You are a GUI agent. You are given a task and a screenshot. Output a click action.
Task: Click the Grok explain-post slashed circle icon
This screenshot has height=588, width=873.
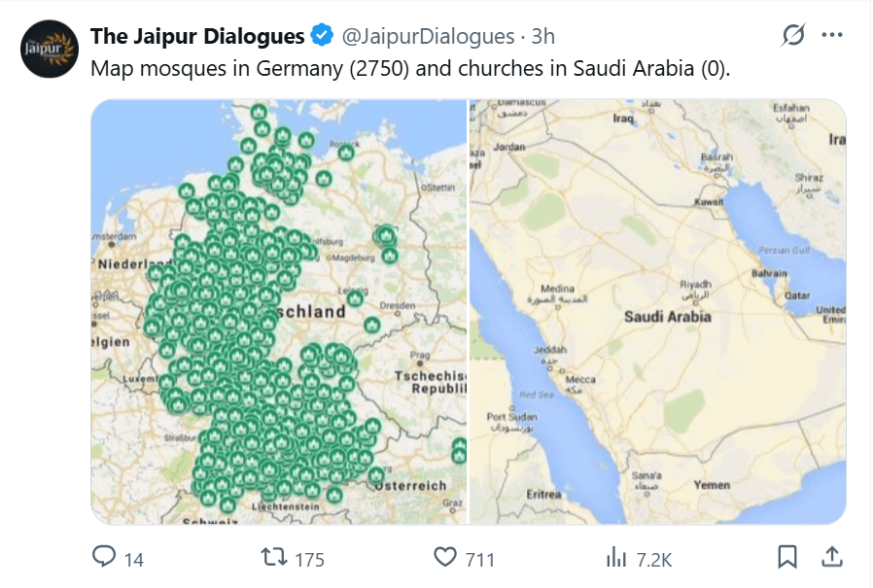coord(793,35)
